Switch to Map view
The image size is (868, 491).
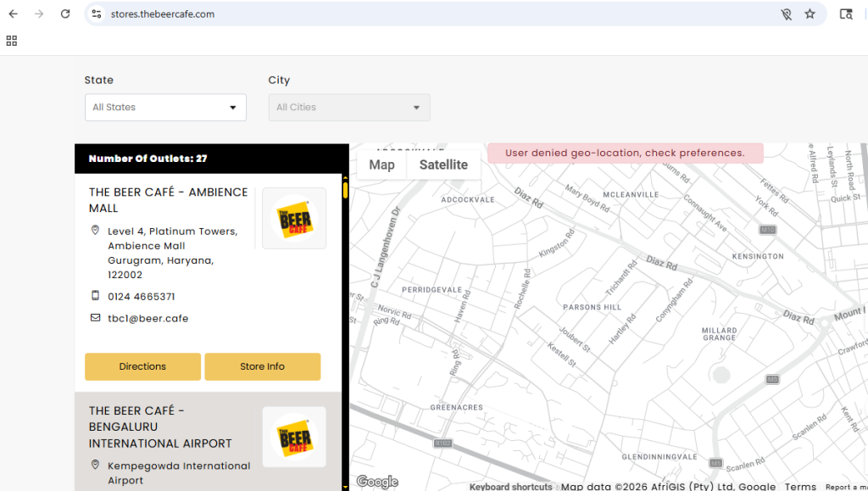[x=382, y=165]
